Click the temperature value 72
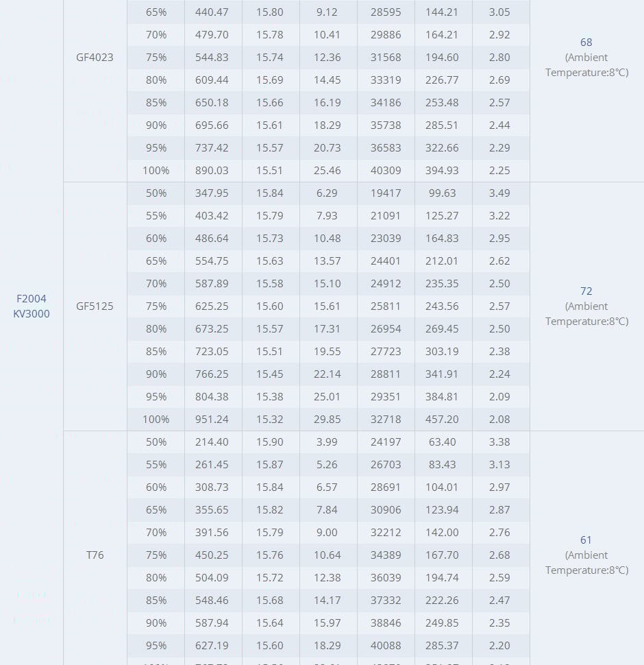The image size is (644, 665). 586,291
